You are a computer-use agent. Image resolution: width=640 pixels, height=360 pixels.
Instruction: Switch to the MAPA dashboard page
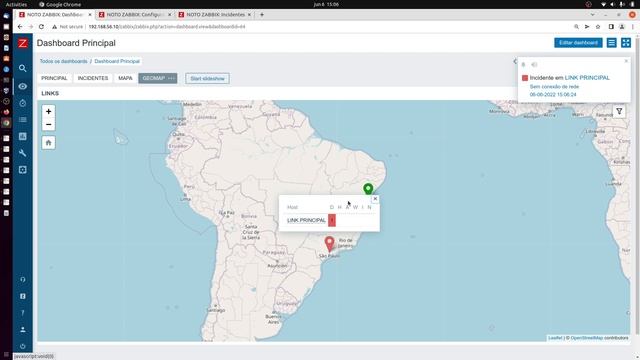click(125, 78)
